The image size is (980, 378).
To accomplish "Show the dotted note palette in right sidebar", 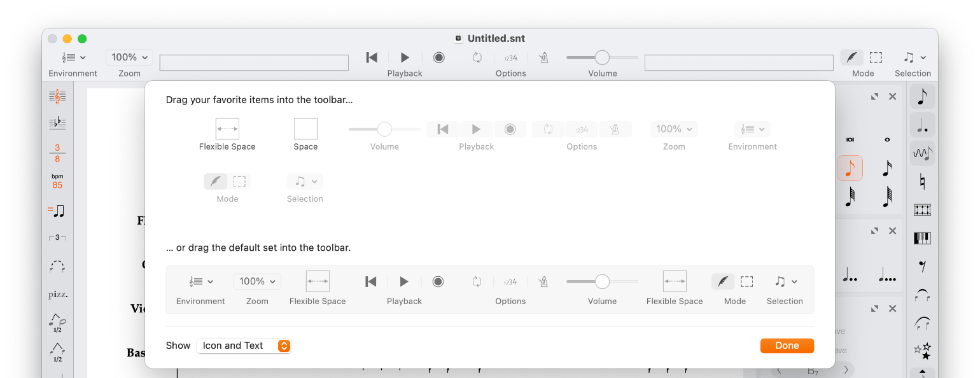I will (x=922, y=125).
